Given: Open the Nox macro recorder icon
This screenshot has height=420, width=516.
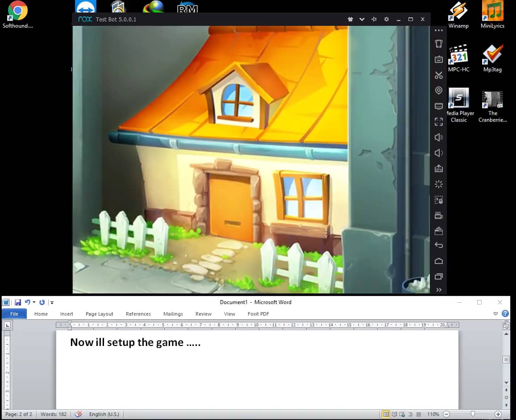Looking at the screenshot, I should coord(438,200).
